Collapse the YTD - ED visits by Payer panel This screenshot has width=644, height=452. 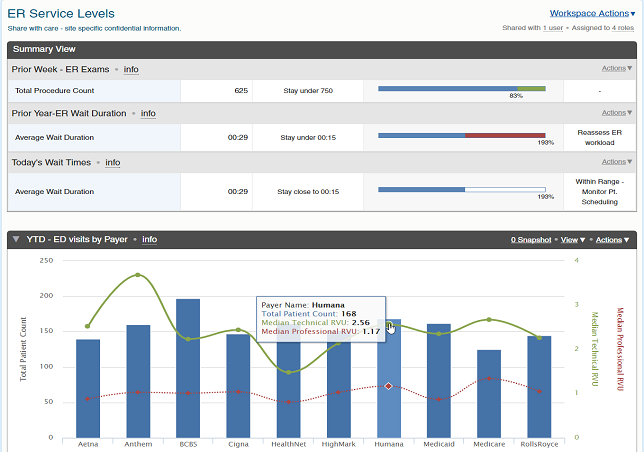point(16,240)
